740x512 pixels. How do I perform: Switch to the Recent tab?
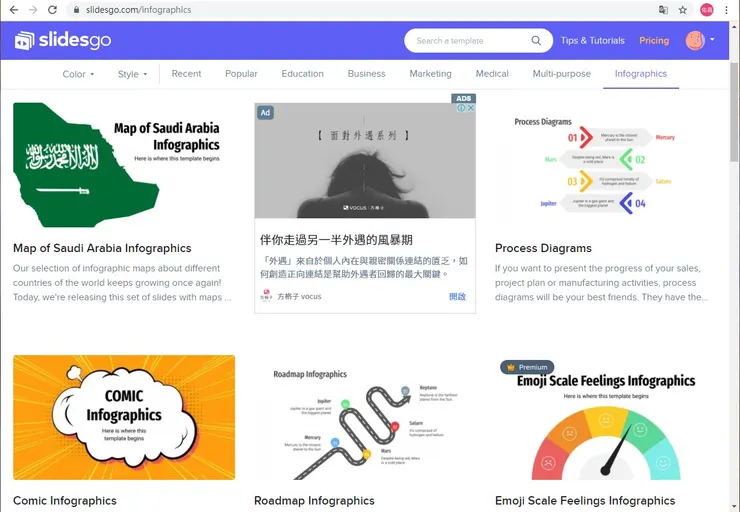(x=186, y=74)
